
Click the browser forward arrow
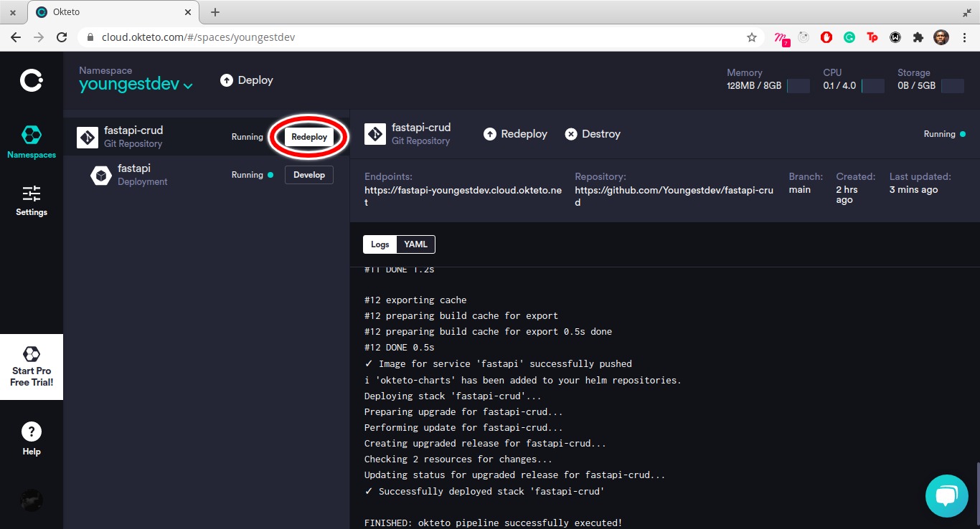pos(39,37)
